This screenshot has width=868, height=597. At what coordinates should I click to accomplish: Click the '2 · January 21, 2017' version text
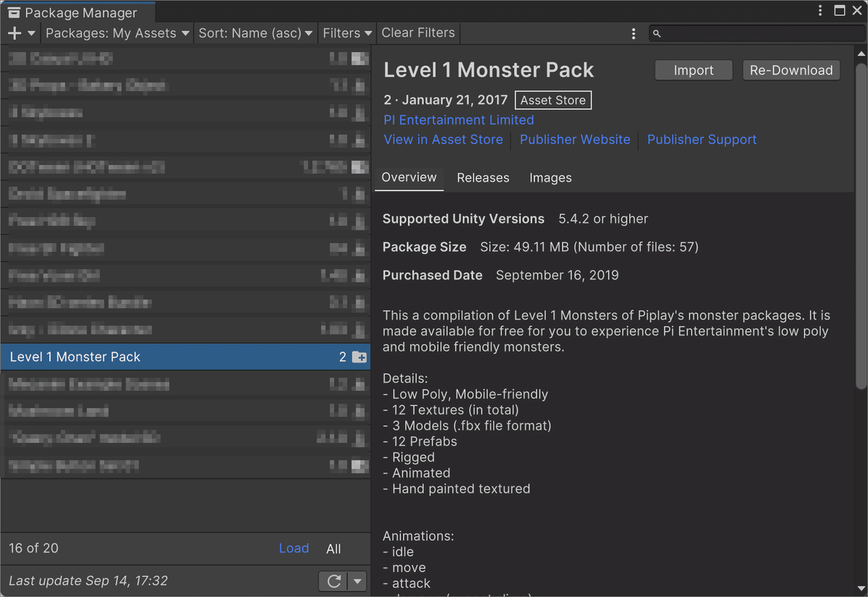446,101
